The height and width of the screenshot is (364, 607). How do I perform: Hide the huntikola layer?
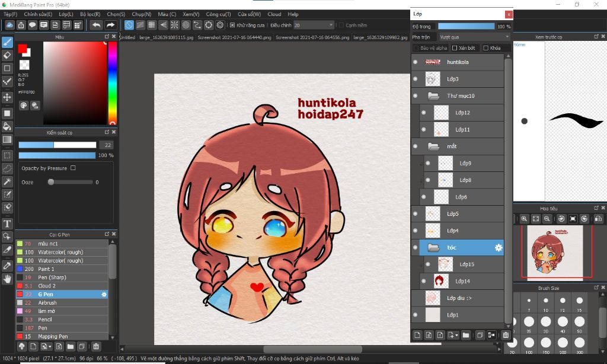(x=416, y=62)
